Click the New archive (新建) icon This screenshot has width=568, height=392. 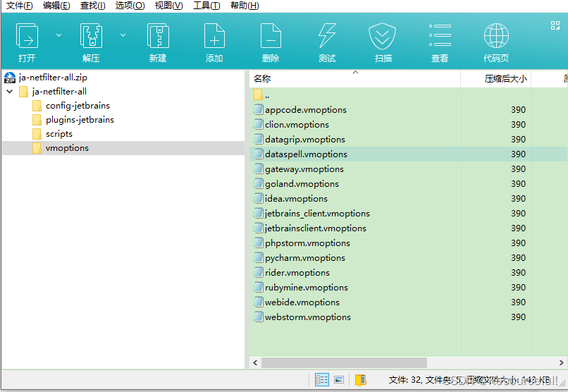158,36
